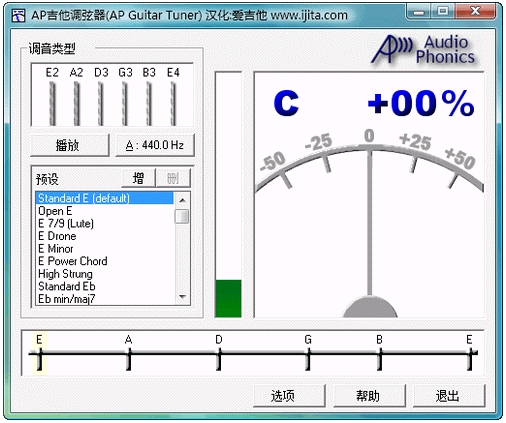Select the High Strung preset
The image size is (506, 423).
coord(105,274)
